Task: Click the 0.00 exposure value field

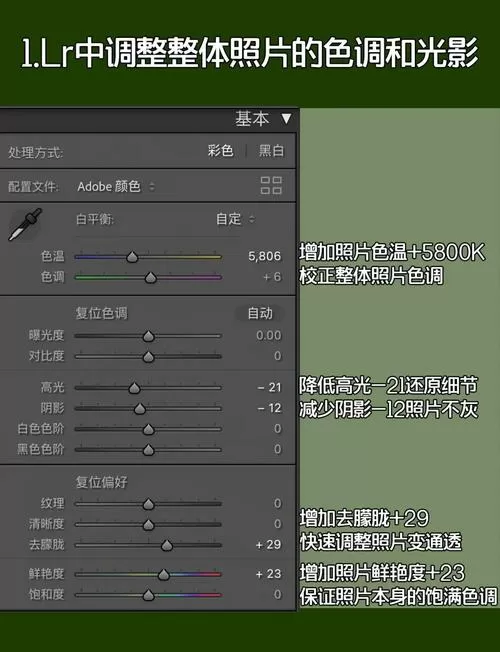Action: coord(269,336)
